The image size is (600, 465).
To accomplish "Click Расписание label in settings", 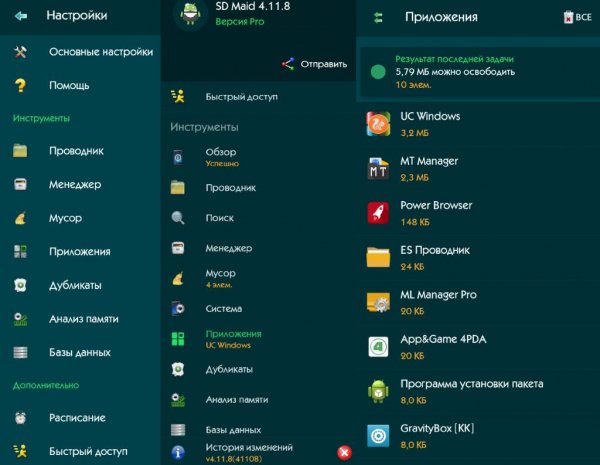I will pos(77,418).
